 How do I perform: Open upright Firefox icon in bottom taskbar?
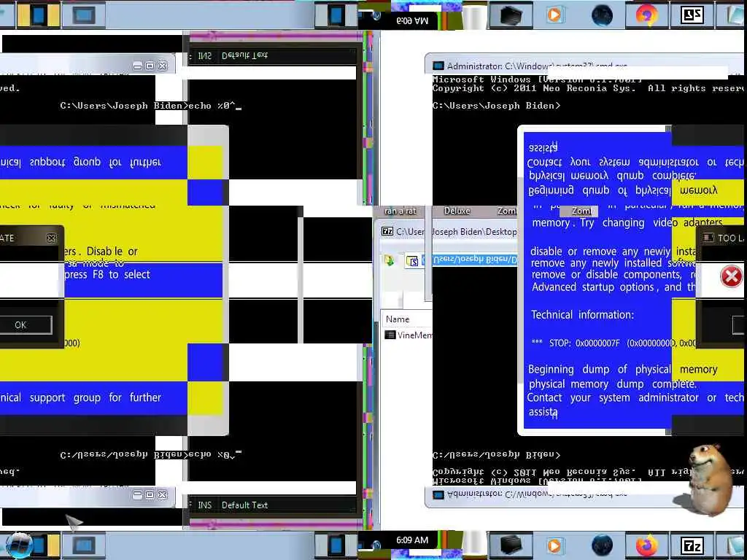[x=646, y=545]
